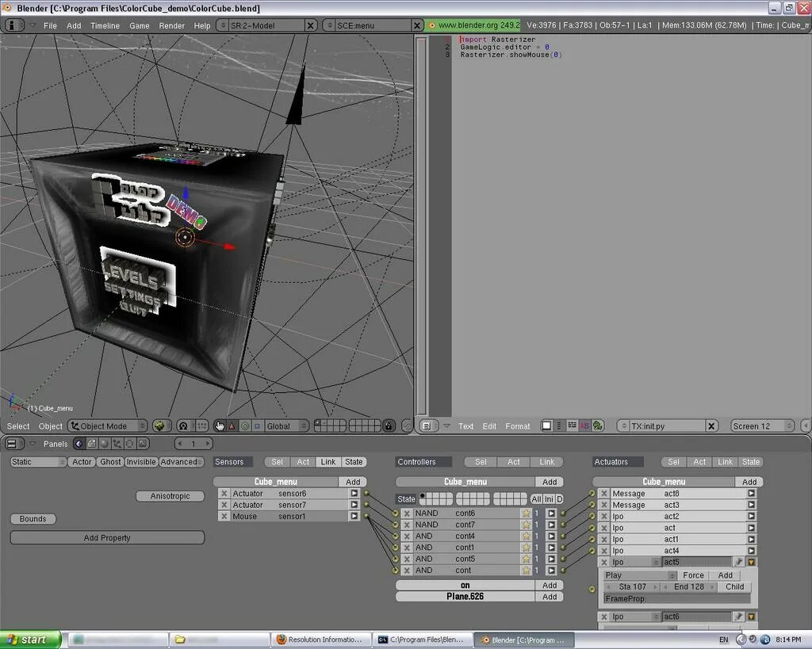Unlink the TX:init.py text with X
This screenshot has width=812, height=649.
pos(711,426)
